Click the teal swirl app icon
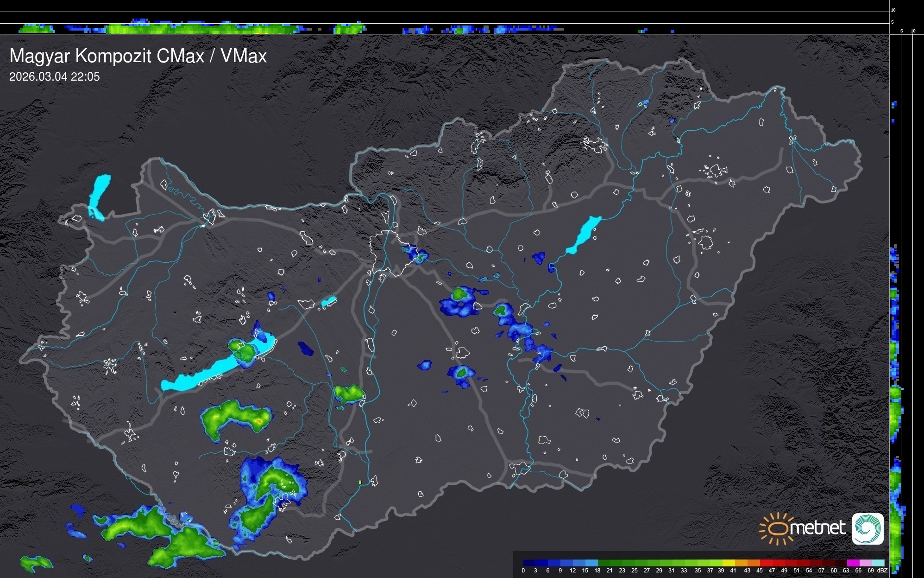This screenshot has width=924, height=578. pos(867,528)
